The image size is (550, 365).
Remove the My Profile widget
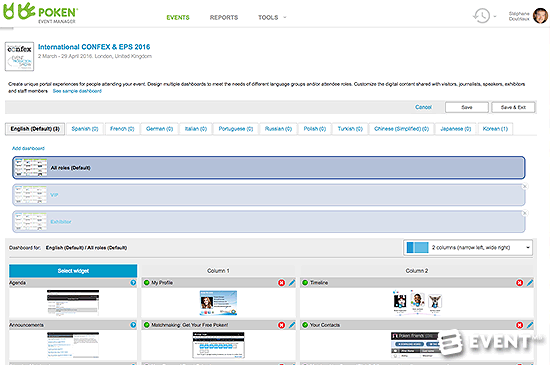[x=282, y=283]
